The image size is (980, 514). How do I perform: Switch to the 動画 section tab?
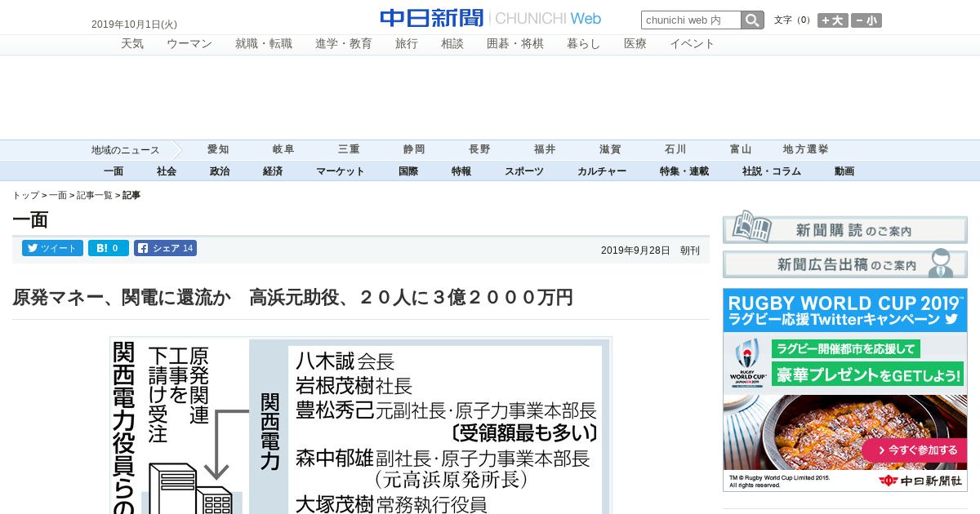click(x=844, y=171)
